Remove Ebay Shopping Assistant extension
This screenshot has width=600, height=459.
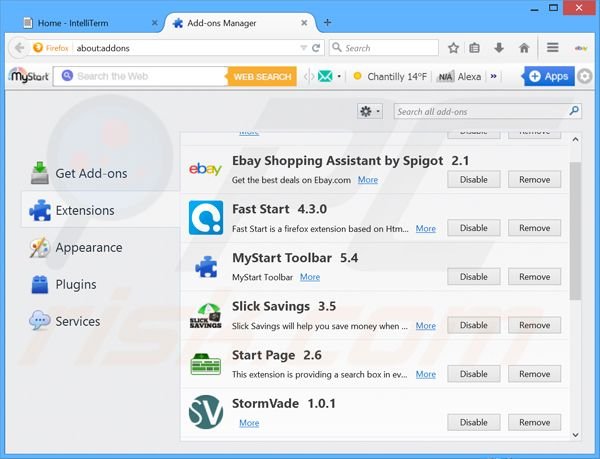[x=535, y=179]
